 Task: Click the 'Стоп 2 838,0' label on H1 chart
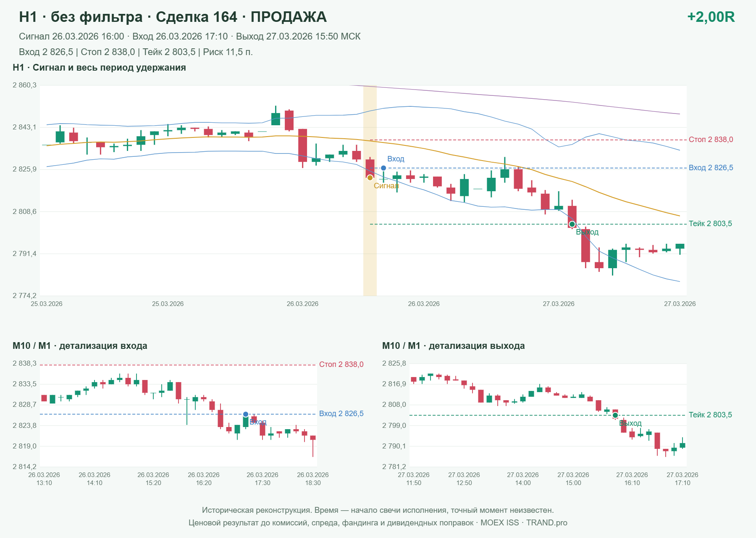click(x=711, y=140)
